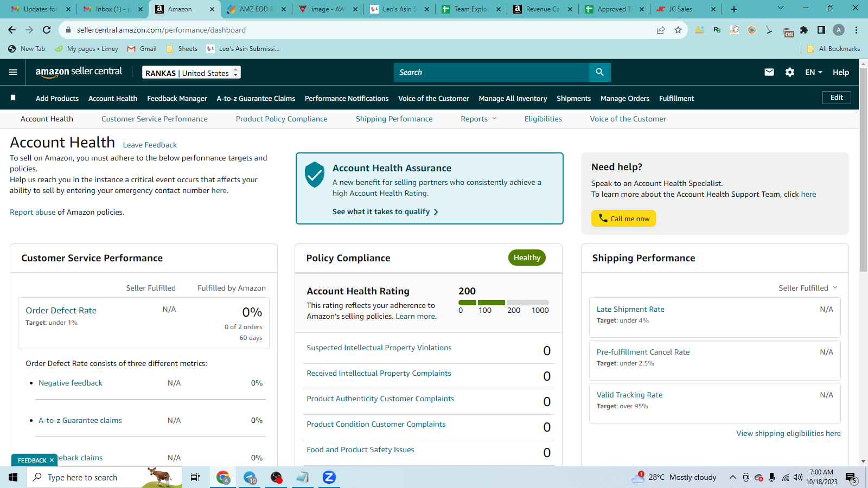Open the Help link in the header

click(841, 72)
